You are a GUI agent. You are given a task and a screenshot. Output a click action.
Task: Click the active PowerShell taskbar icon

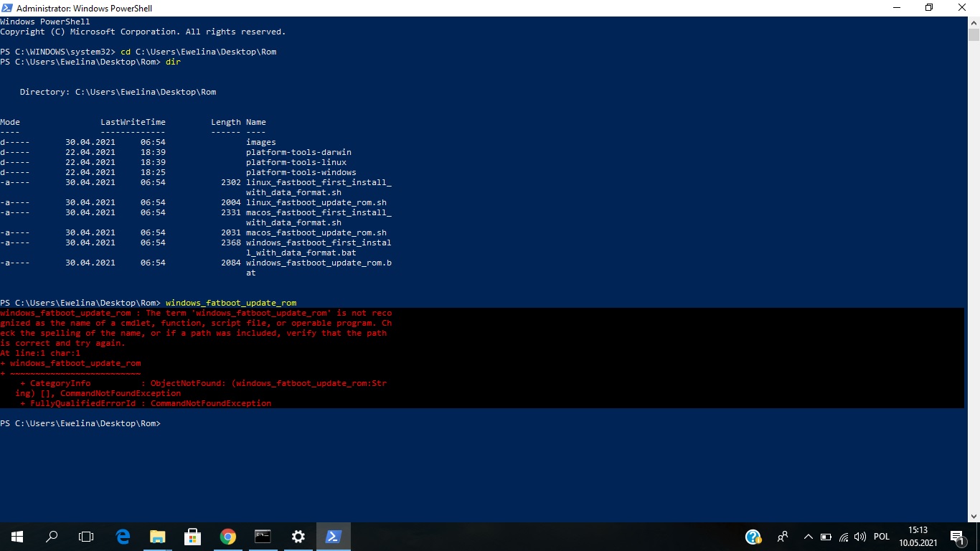click(333, 537)
